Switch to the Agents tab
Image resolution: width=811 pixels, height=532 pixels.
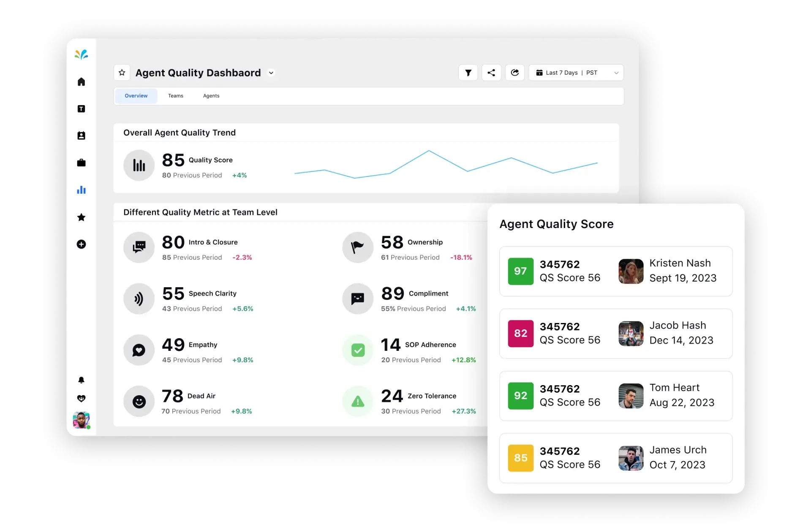[x=211, y=95]
